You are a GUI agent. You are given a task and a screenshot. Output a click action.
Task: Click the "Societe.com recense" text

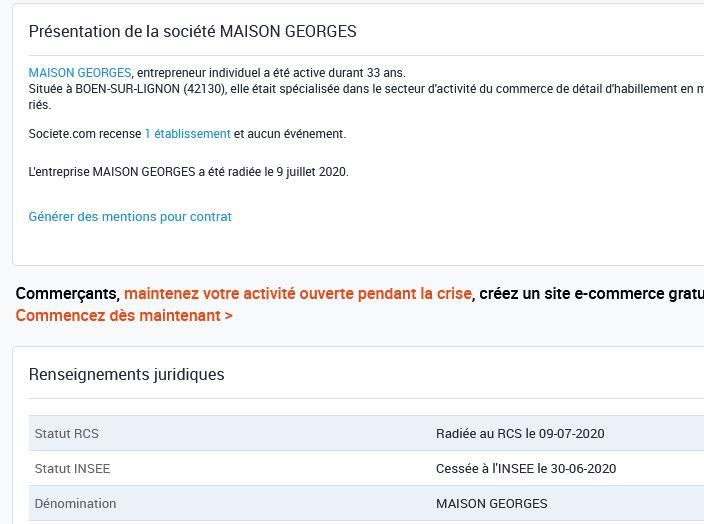pyautogui.click(x=84, y=134)
